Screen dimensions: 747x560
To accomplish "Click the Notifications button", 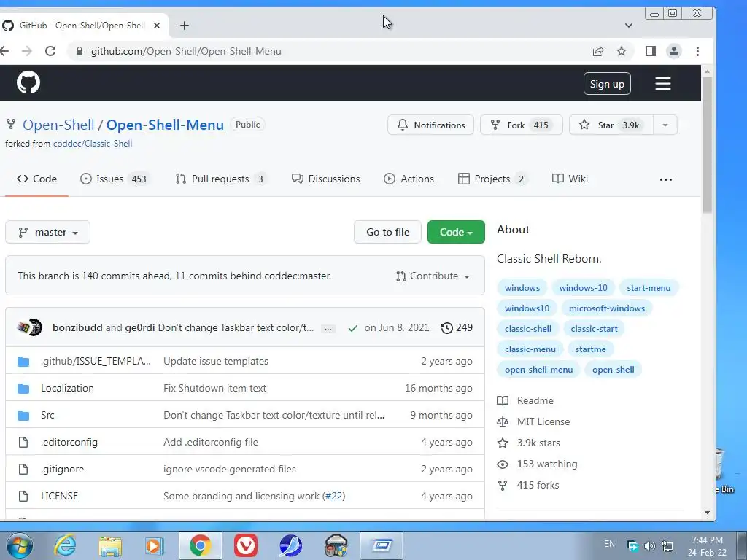I will coord(430,125).
